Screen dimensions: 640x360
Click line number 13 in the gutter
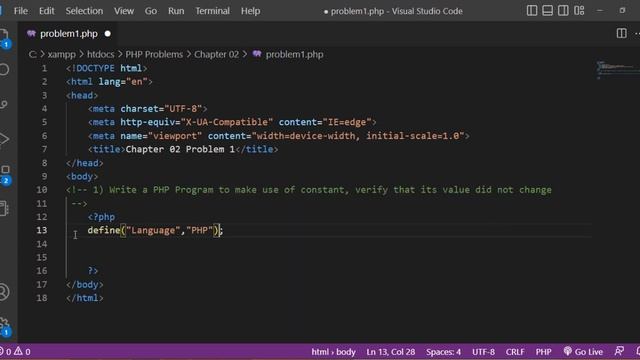pos(42,230)
